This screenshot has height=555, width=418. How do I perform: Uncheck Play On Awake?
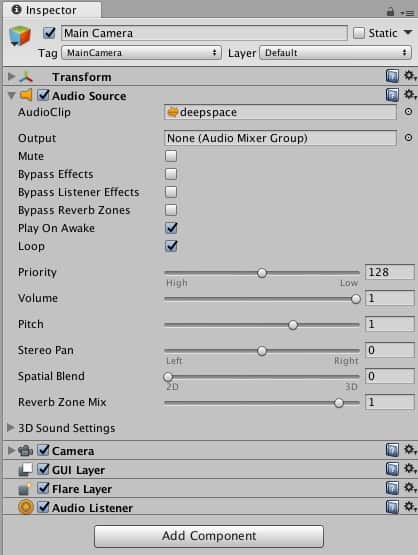point(171,228)
